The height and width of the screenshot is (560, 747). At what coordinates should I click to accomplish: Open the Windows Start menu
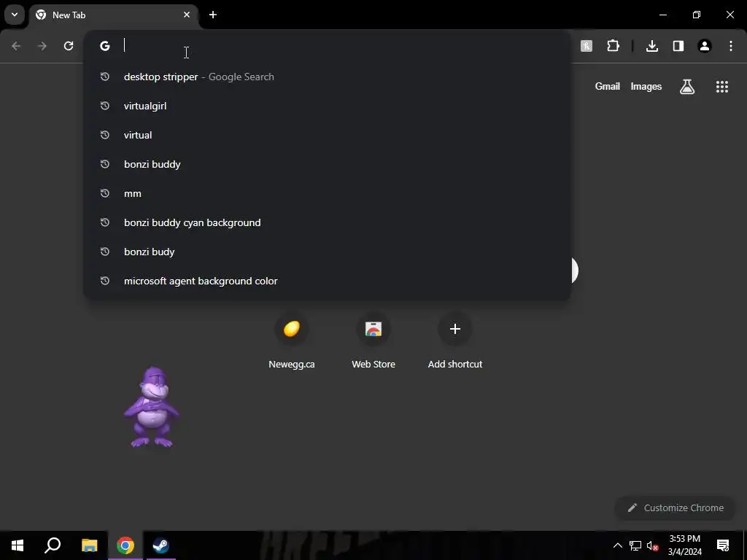[x=18, y=545]
